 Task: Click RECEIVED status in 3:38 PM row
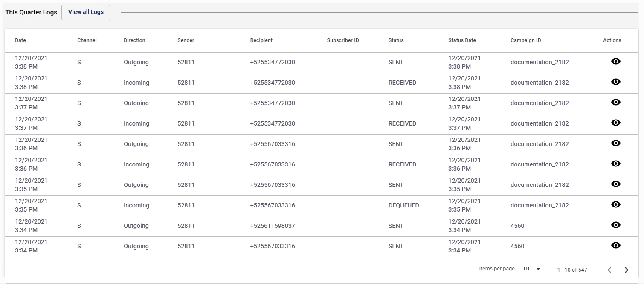pyautogui.click(x=402, y=83)
